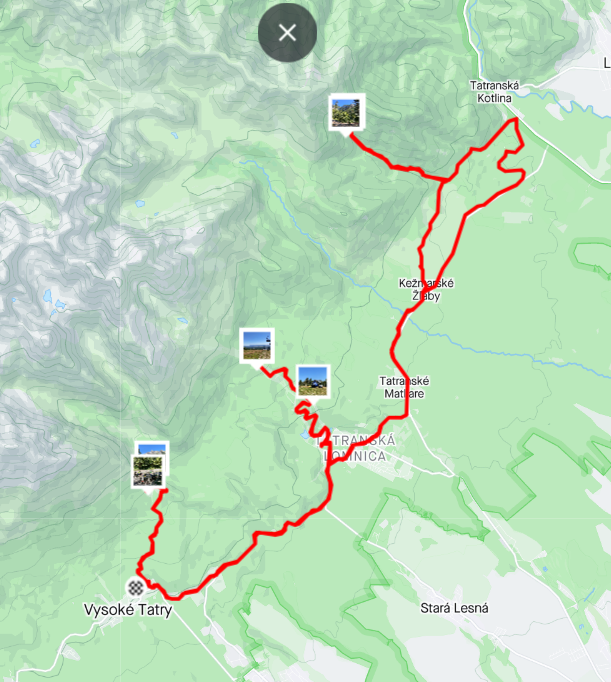The image size is (611, 682).
Task: Click the route's right-angle corner at Tatranské Matliare
Action: (407, 416)
